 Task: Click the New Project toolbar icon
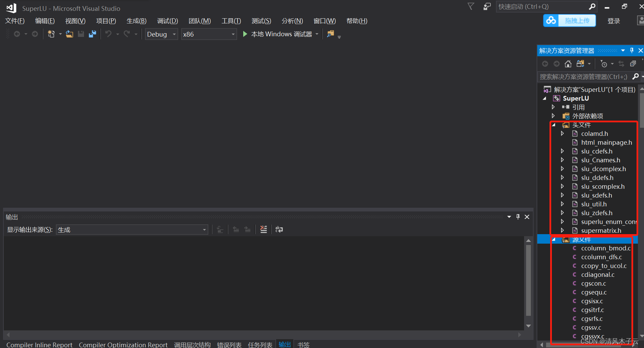click(x=51, y=34)
